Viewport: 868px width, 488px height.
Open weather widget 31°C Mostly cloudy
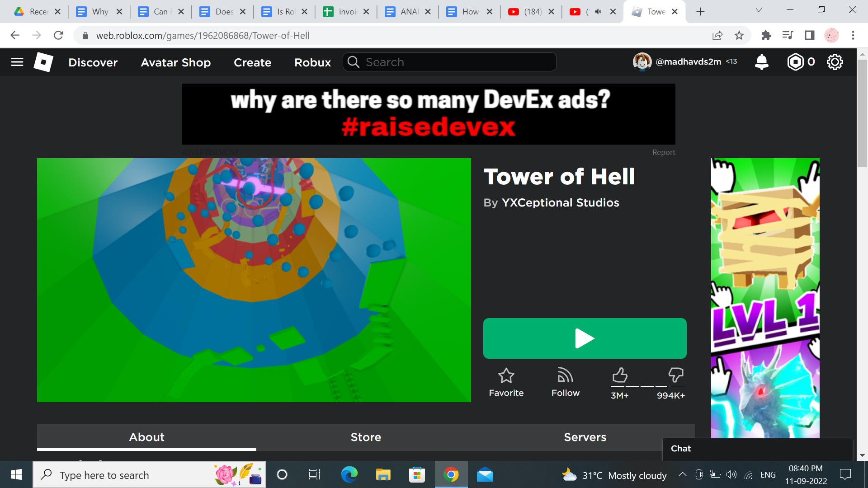pyautogui.click(x=614, y=475)
